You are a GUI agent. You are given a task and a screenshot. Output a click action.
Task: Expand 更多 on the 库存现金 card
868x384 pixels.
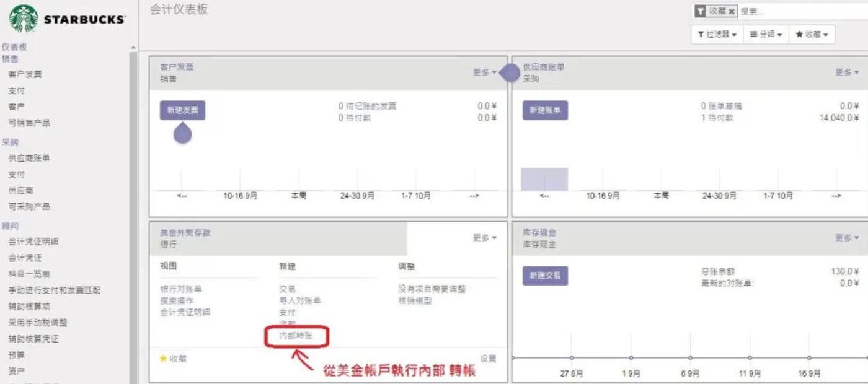click(847, 238)
